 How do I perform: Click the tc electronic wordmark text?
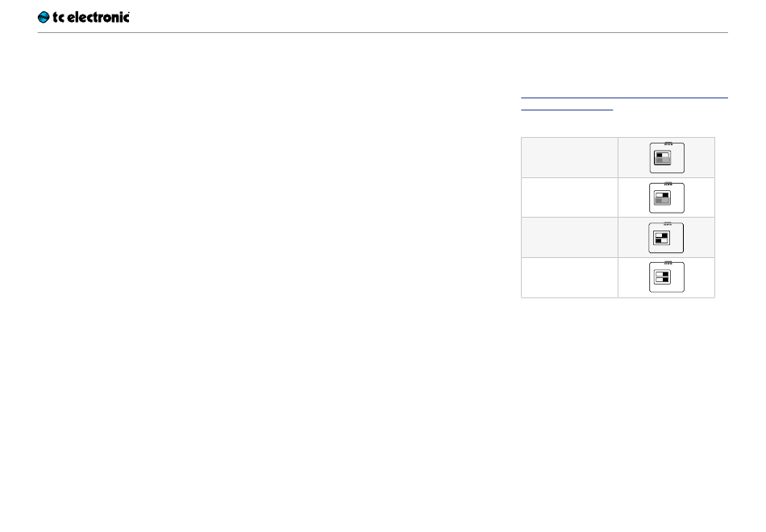(91, 18)
